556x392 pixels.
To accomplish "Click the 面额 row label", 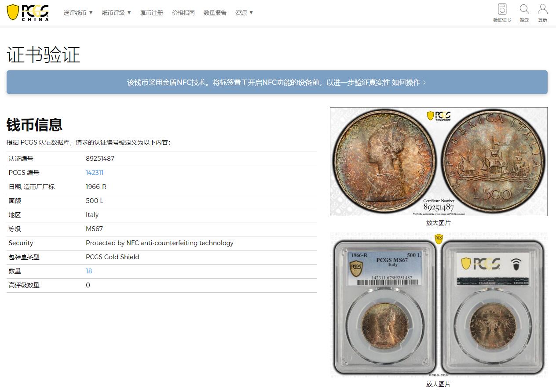I will pyautogui.click(x=15, y=201).
